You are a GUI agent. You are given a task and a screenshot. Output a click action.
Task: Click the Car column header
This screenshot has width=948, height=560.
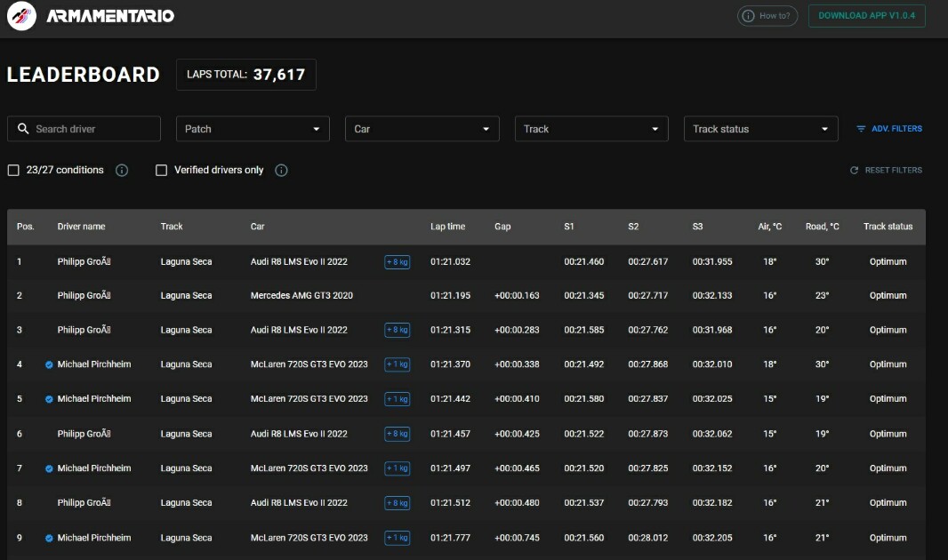click(x=258, y=227)
